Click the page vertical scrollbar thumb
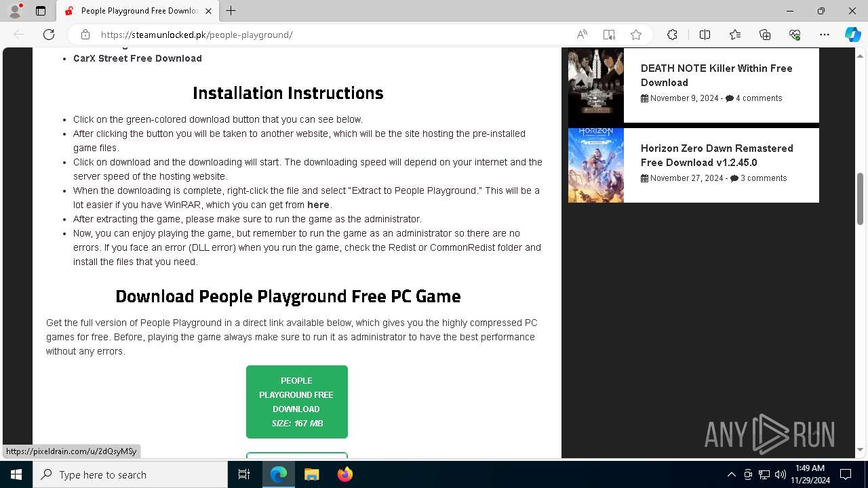This screenshot has width=868, height=488. click(860, 199)
